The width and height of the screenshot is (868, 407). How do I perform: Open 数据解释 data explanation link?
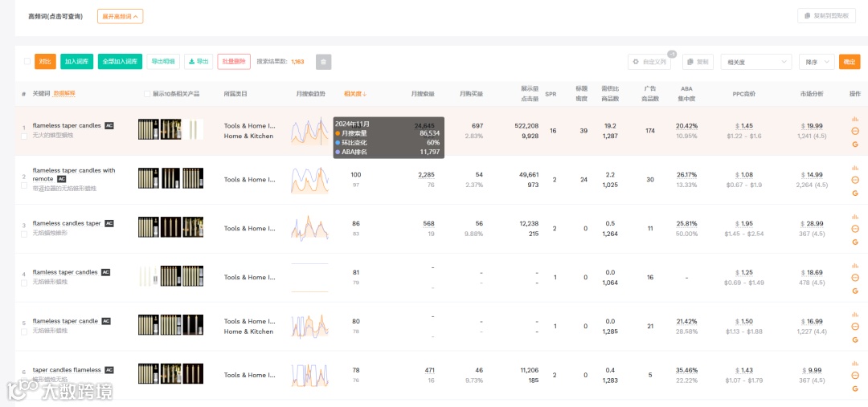click(64, 93)
